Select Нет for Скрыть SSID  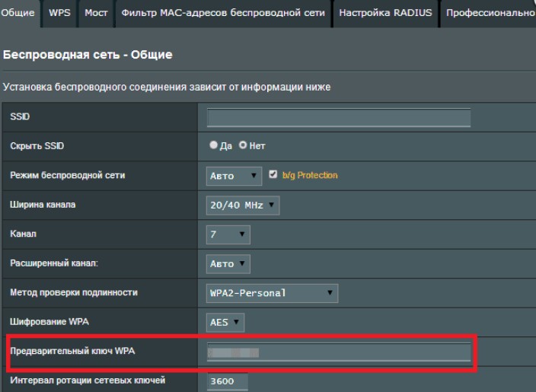pos(244,146)
